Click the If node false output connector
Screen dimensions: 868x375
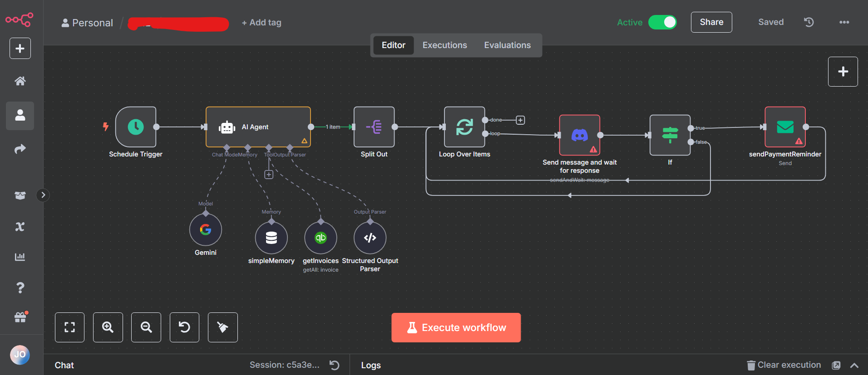click(690, 142)
